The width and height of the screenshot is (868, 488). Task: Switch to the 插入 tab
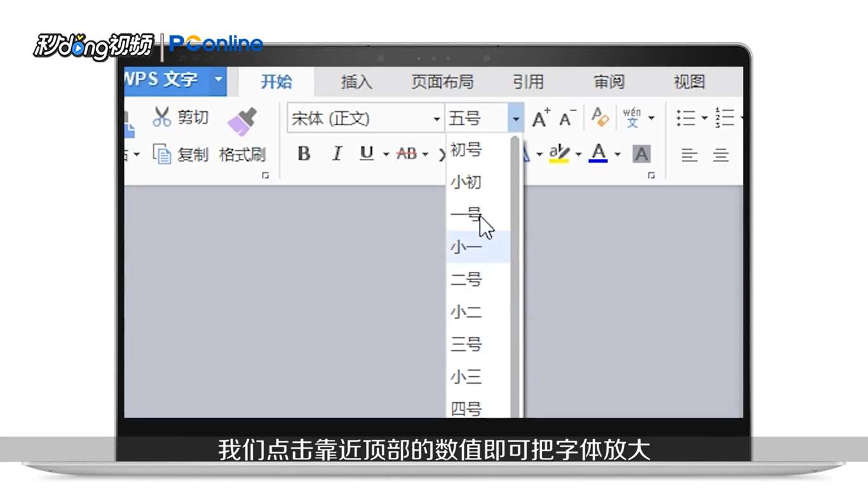(x=356, y=81)
